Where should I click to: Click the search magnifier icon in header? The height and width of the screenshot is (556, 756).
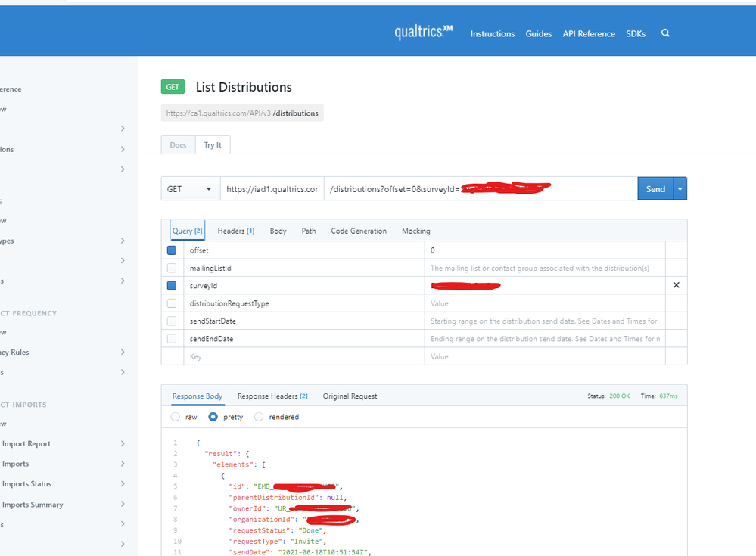[665, 33]
